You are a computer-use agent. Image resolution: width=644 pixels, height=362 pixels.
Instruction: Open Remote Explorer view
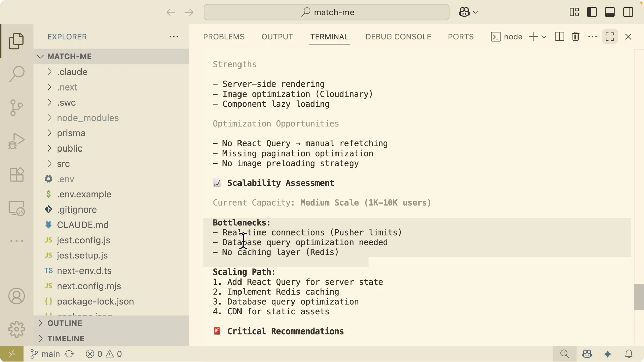click(x=16, y=208)
